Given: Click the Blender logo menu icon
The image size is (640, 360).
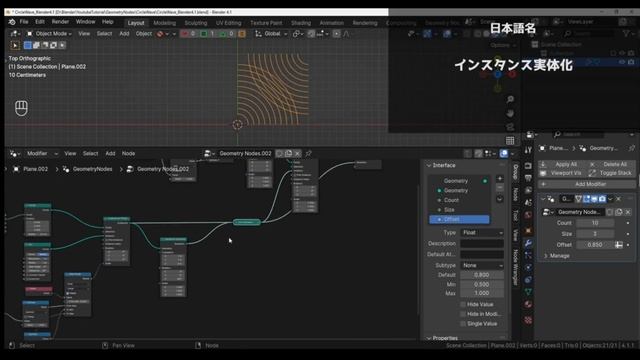Looking at the screenshot, I should [x=12, y=22].
